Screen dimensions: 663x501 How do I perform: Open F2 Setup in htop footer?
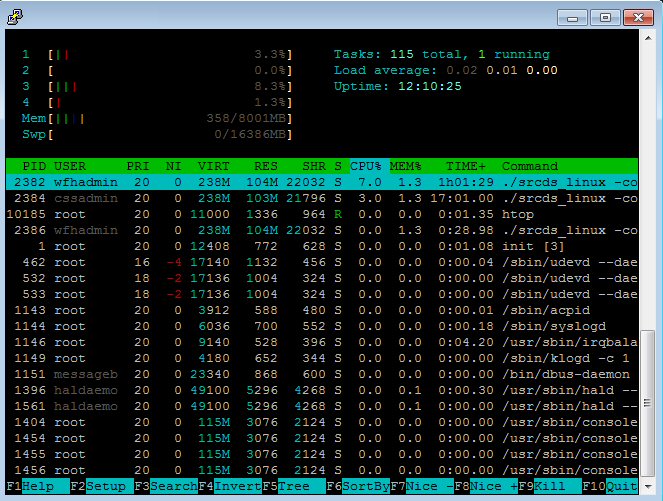click(102, 486)
